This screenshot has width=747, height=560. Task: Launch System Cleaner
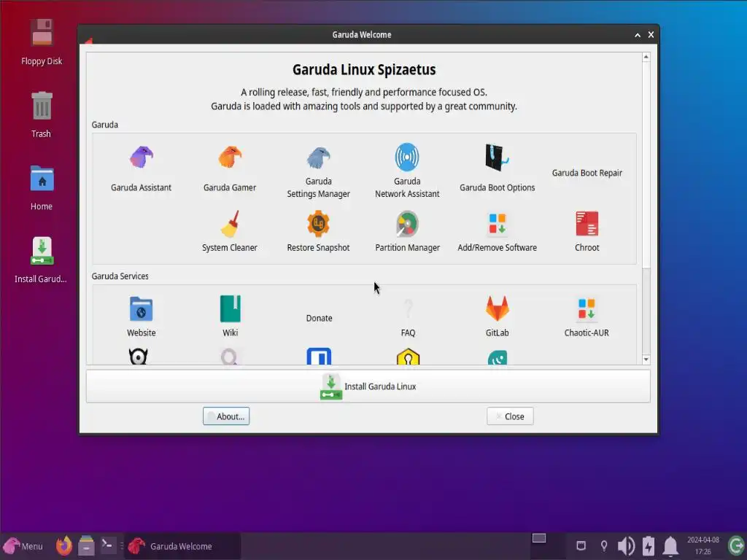pyautogui.click(x=230, y=231)
